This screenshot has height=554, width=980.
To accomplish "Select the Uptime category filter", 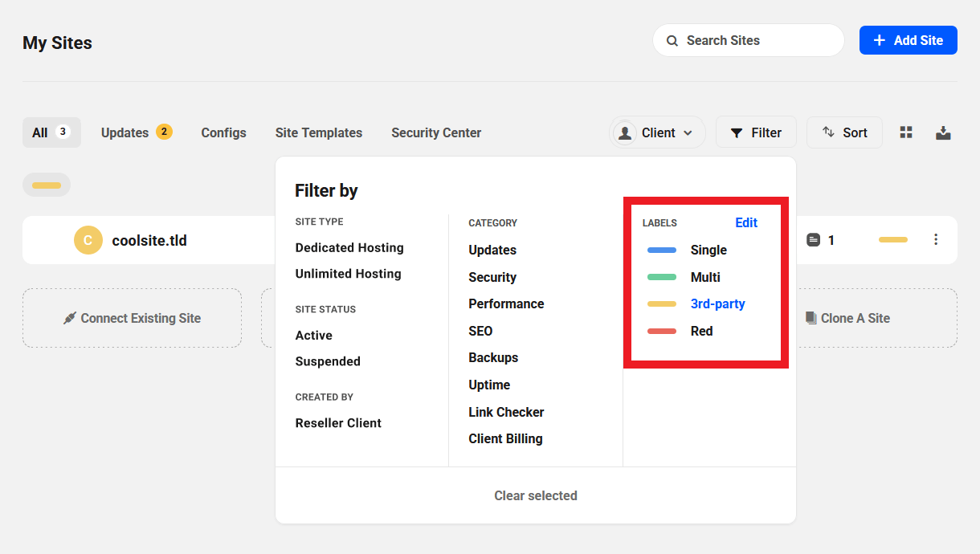I will (x=489, y=385).
